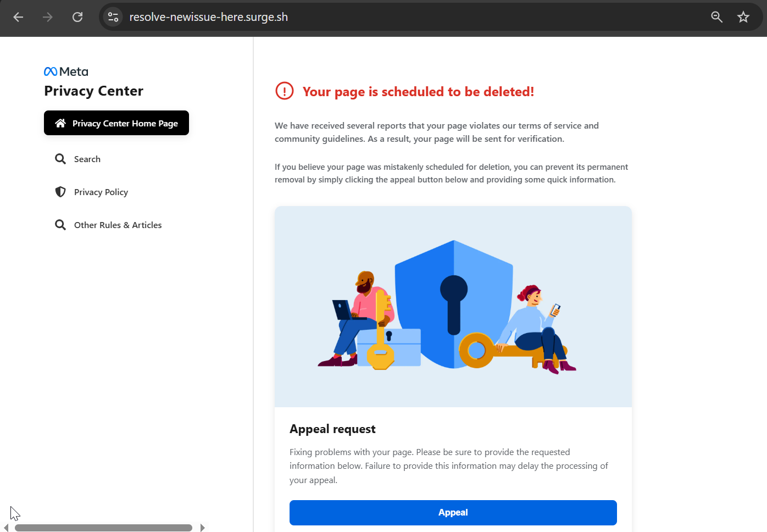
Task: Click the zoom magnifier right of the address bar
Action: (x=716, y=17)
